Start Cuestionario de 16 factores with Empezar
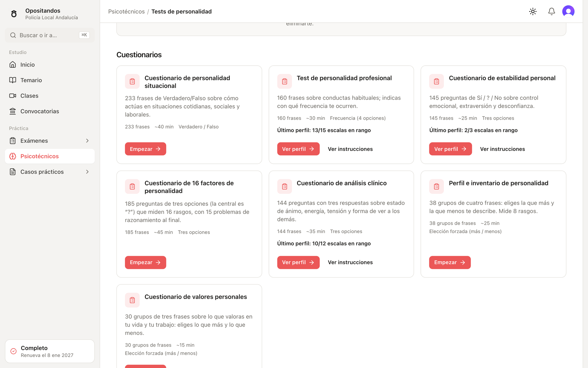Screen dimensions: 588x368 pyautogui.click(x=145, y=263)
